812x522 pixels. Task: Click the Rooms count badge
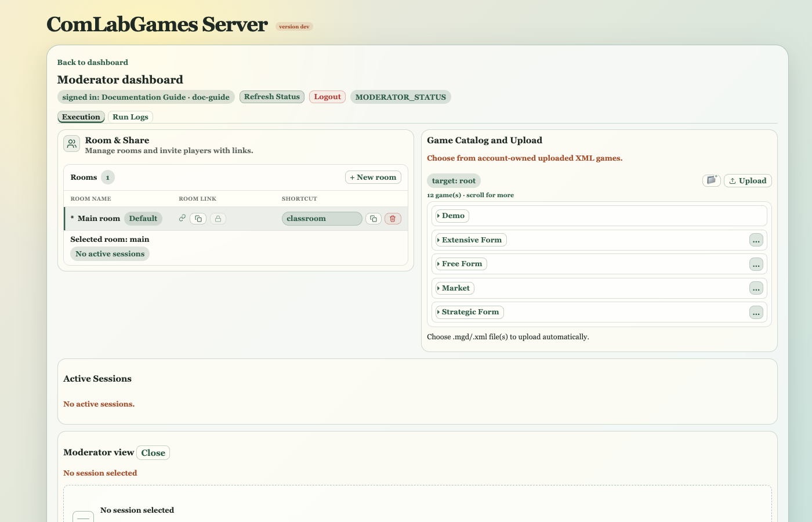click(x=107, y=177)
